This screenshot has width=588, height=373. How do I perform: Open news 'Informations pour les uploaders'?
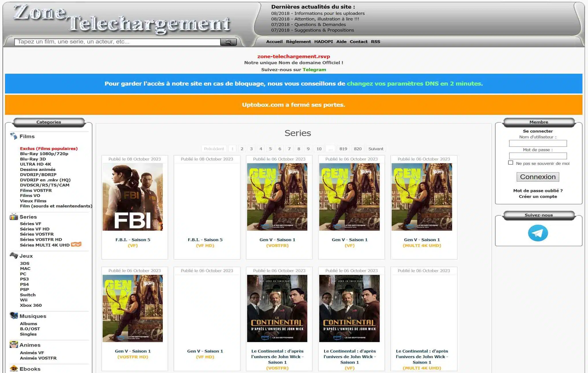pyautogui.click(x=329, y=13)
